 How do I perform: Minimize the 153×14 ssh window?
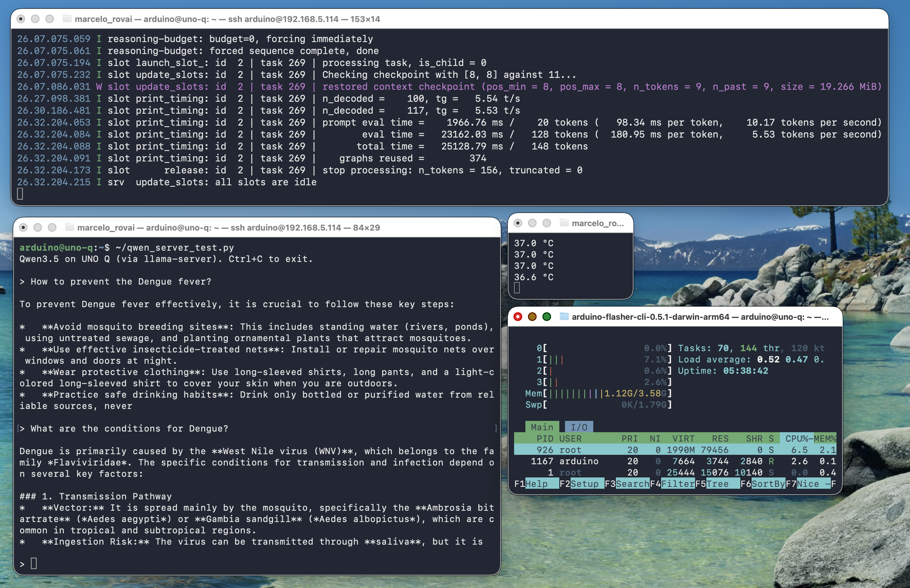click(x=35, y=19)
